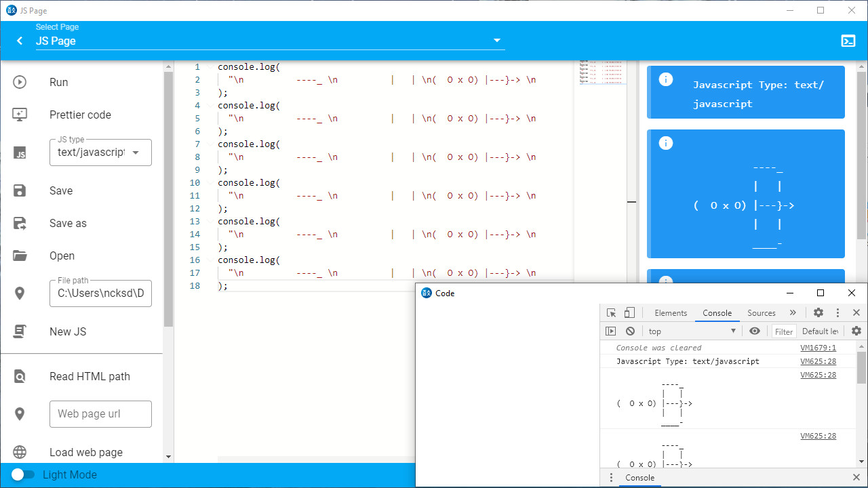Screen dimensions: 868x488
Task: Select the Prettier code formatting icon
Action: (20, 115)
